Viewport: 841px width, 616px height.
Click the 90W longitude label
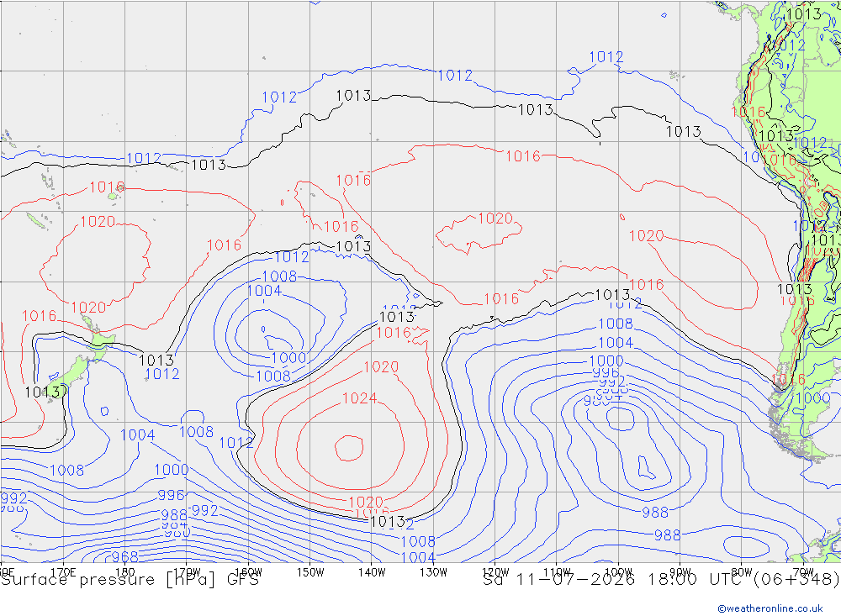point(680,572)
